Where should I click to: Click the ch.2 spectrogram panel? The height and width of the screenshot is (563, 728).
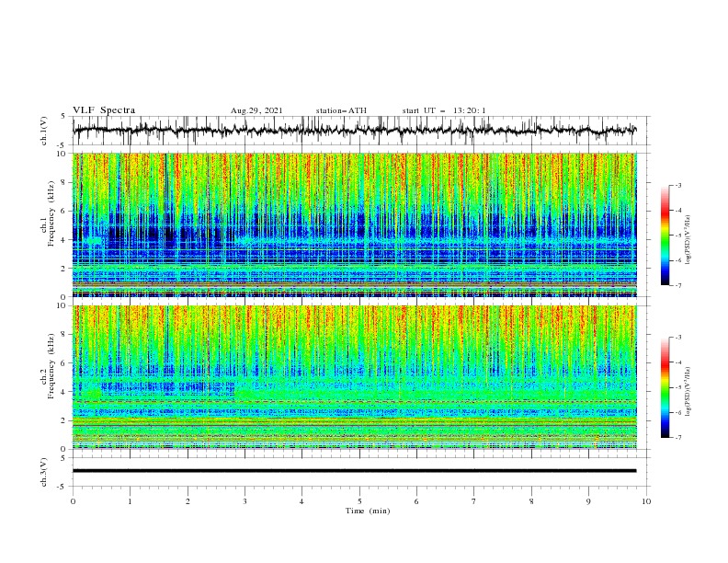coord(354,377)
